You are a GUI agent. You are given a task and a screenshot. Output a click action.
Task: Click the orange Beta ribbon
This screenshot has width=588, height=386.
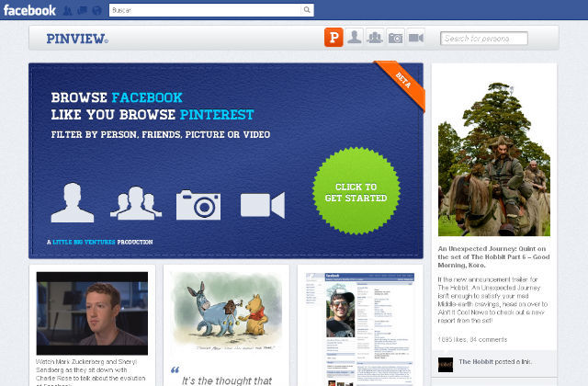(402, 84)
